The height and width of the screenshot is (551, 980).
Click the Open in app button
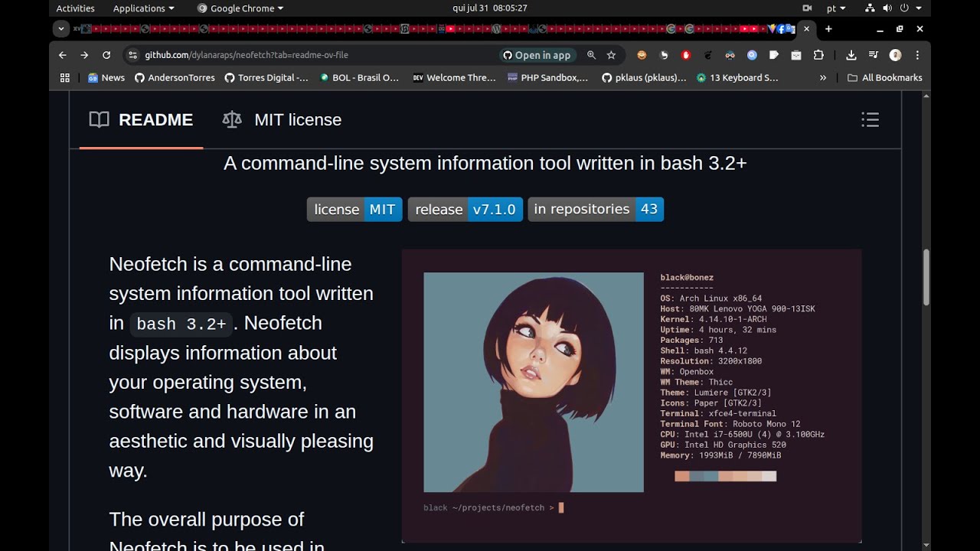point(537,55)
